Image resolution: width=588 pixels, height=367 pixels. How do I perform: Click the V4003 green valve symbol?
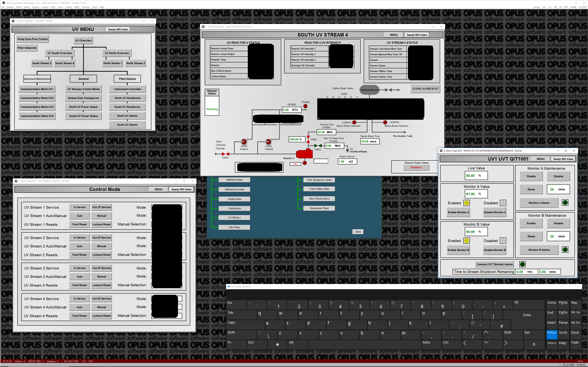click(x=318, y=146)
